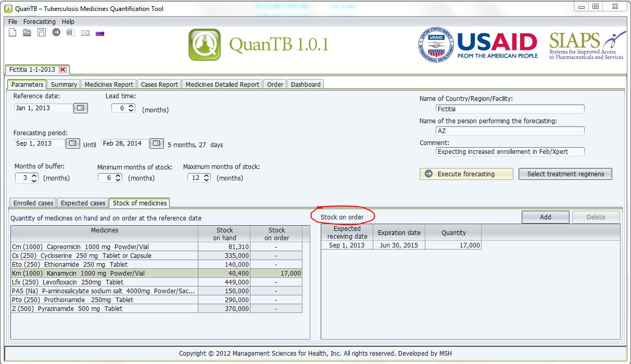Image resolution: width=631 pixels, height=364 pixels.
Task: Open a forecast file via folder icon
Action: point(27,33)
